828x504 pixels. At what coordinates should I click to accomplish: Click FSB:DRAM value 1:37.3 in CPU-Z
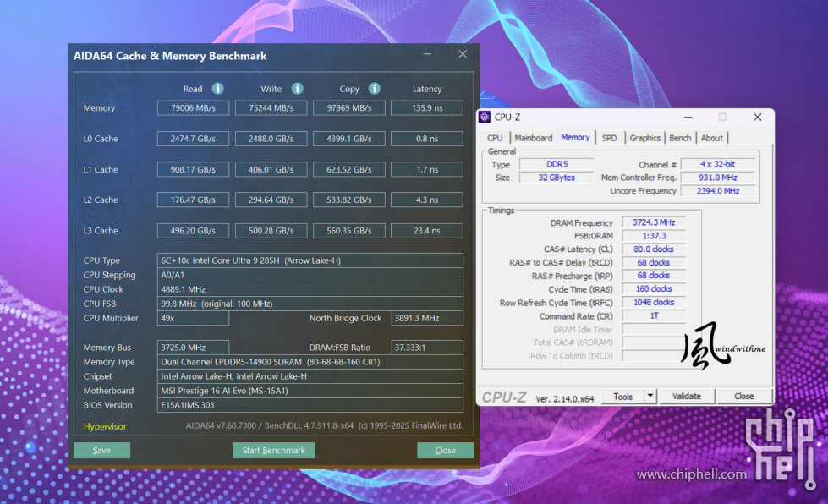point(654,236)
